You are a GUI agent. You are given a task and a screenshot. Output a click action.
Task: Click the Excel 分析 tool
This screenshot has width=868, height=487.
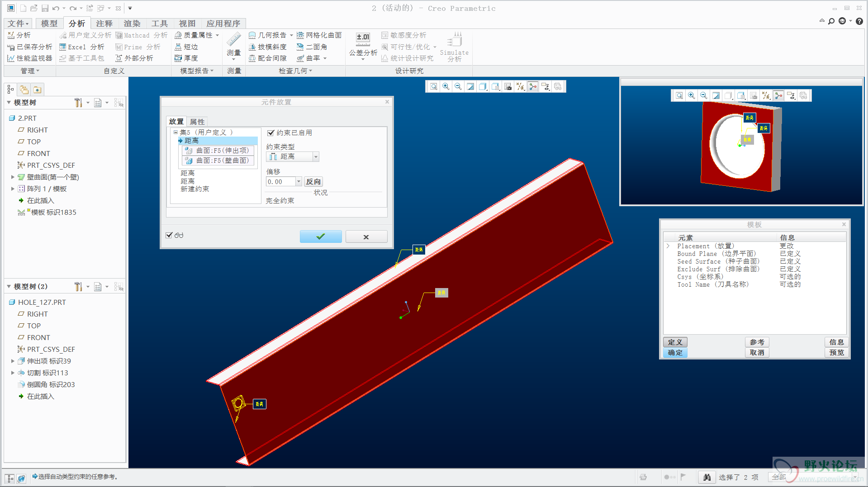tap(81, 47)
